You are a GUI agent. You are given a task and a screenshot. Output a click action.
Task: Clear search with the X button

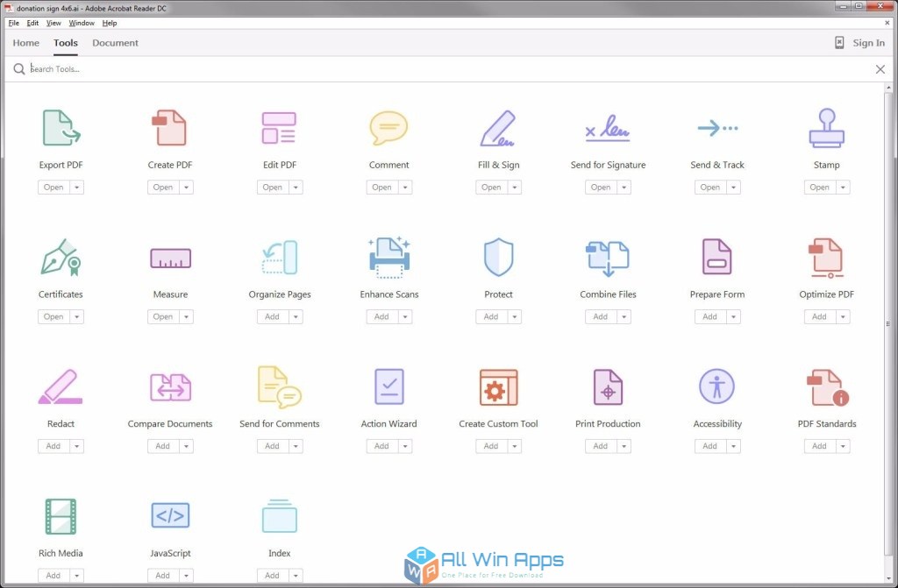click(880, 69)
